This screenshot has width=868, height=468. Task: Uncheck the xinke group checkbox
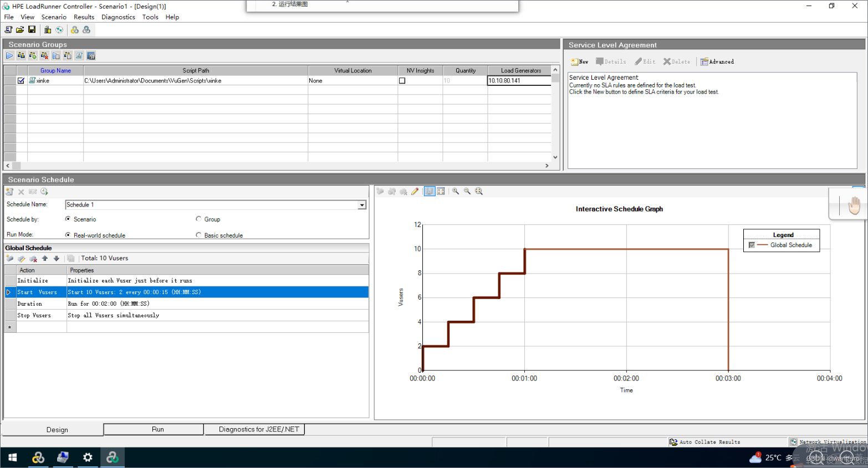(x=21, y=80)
